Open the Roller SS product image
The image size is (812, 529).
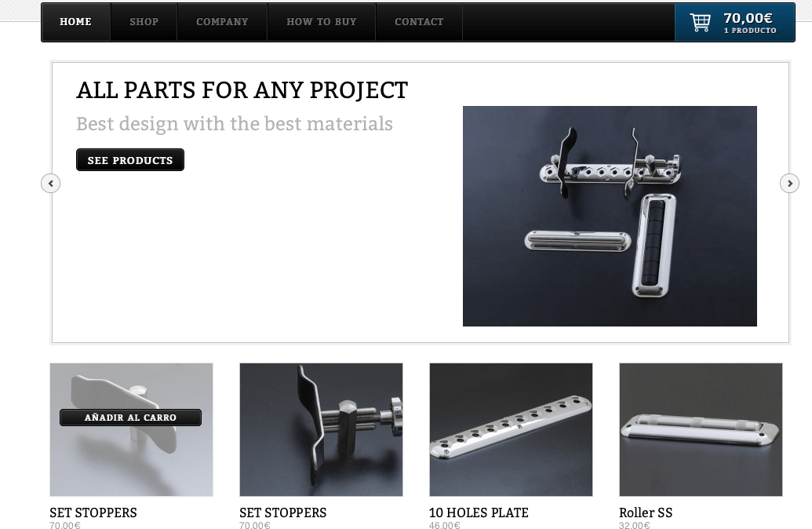click(x=701, y=429)
